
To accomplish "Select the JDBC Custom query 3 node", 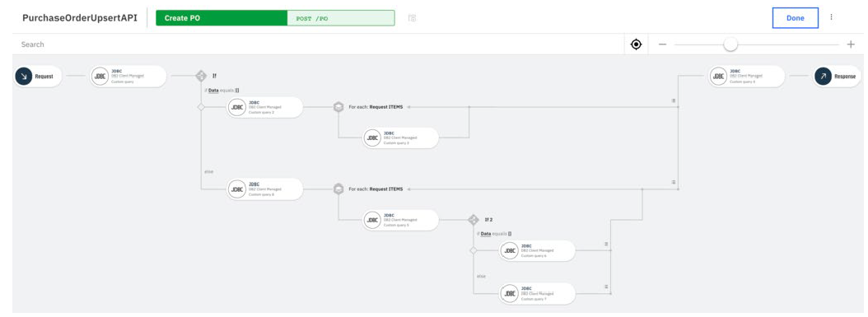I will click(x=401, y=138).
